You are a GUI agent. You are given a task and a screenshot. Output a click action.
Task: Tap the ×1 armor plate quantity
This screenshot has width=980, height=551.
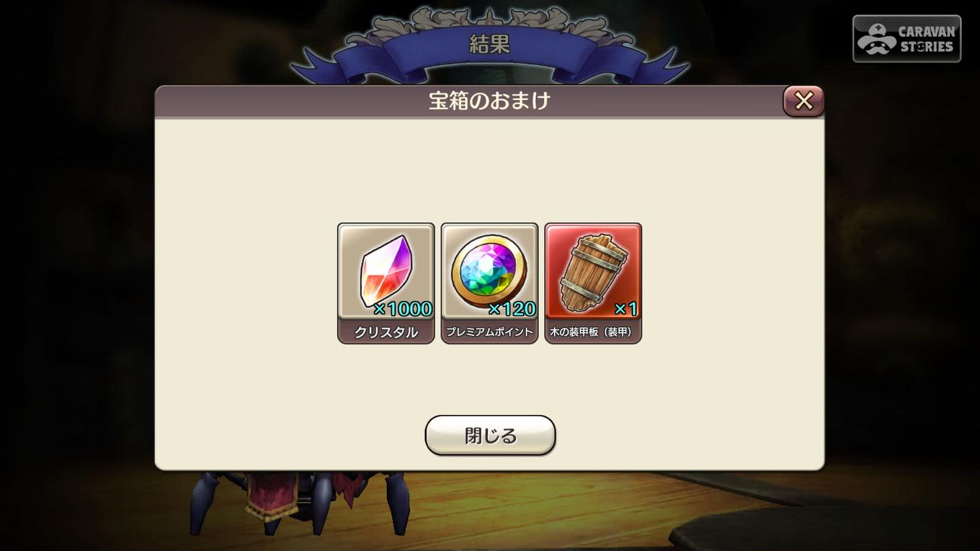tap(625, 309)
